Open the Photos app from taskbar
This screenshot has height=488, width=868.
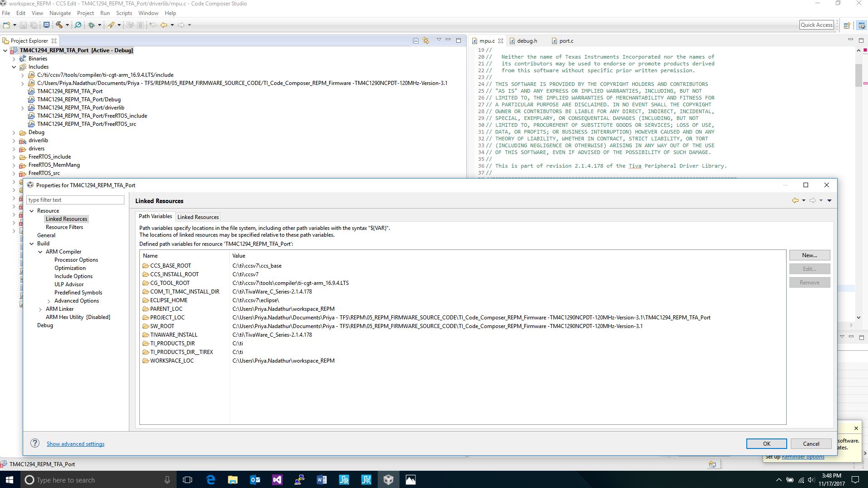[x=410, y=480]
